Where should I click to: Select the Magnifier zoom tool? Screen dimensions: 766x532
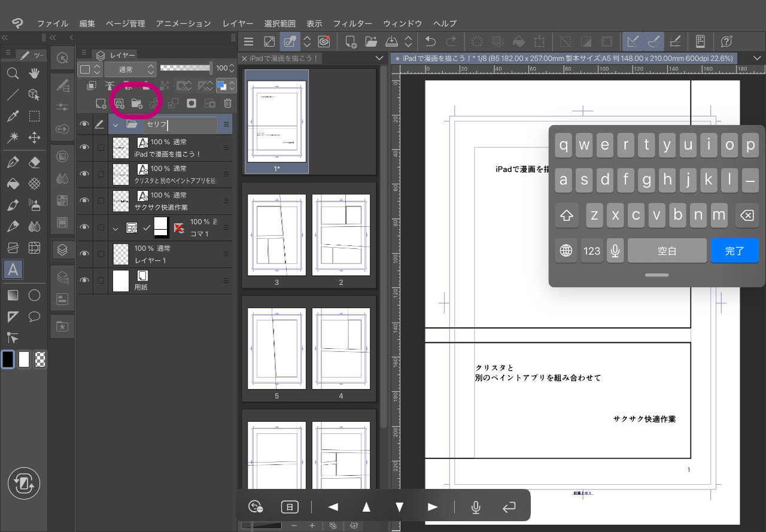[x=13, y=73]
